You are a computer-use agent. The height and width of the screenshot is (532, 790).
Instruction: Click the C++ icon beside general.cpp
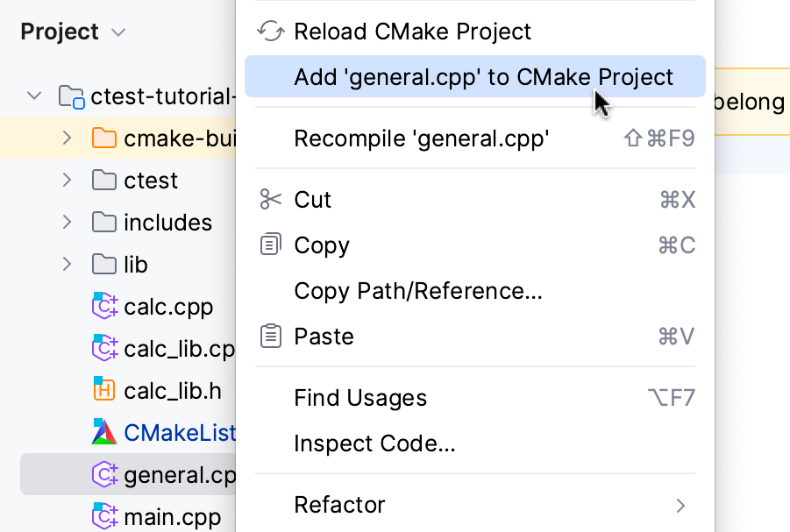[104, 474]
